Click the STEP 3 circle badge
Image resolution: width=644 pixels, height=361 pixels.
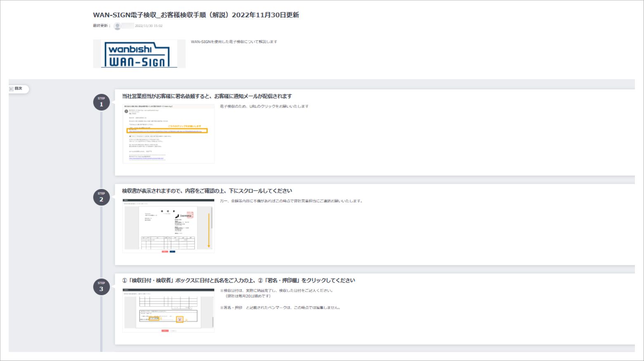[x=101, y=287]
